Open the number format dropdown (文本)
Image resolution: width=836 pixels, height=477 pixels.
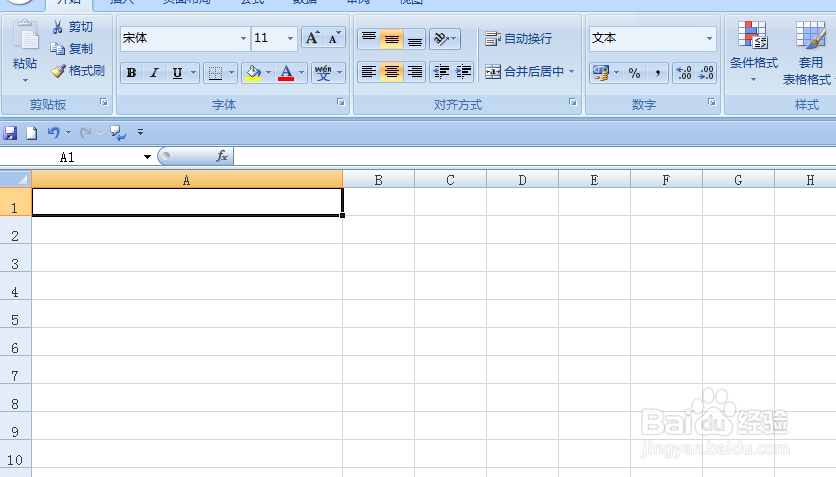click(709, 38)
